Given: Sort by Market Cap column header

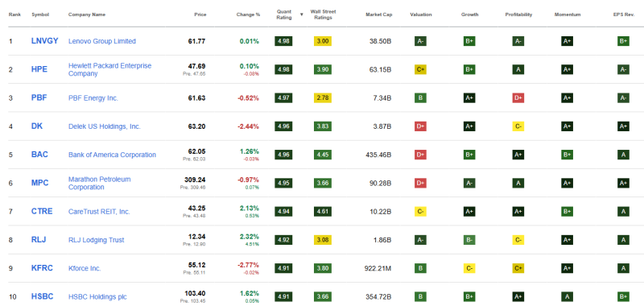Looking at the screenshot, I should pyautogui.click(x=378, y=14).
